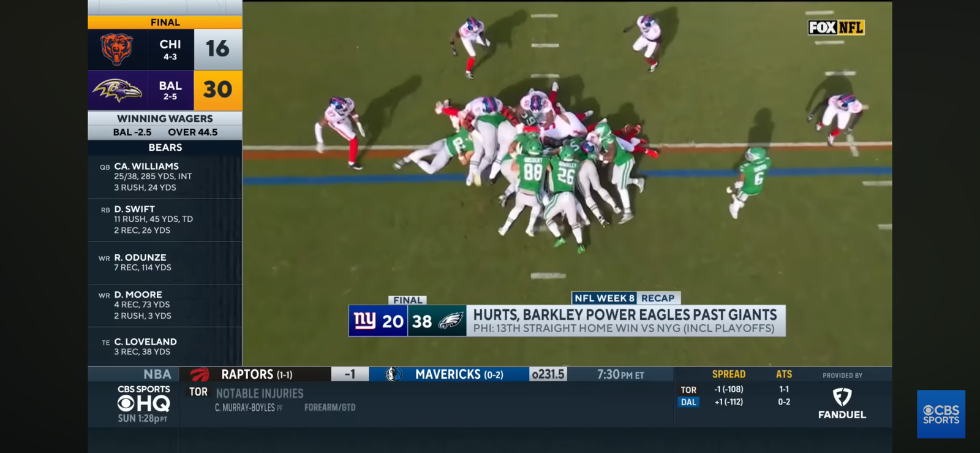
Task: Click the R. ODUNZE receiver row
Action: pos(165,262)
